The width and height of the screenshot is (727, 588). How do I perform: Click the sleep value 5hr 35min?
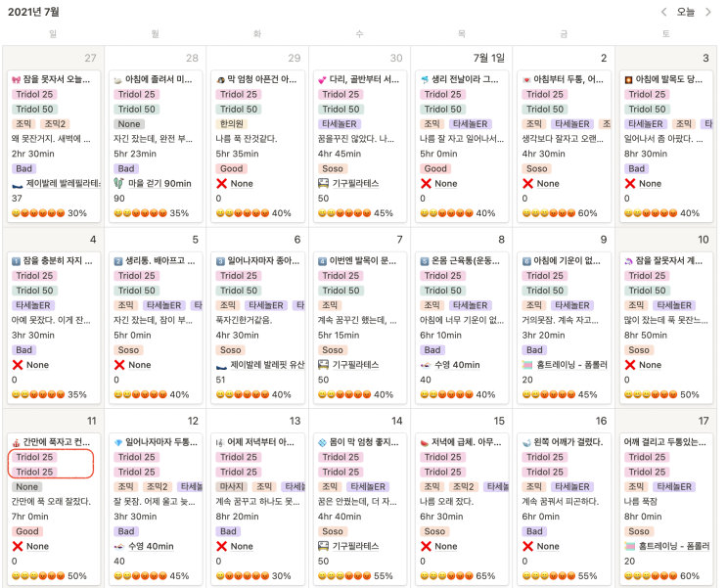tap(237, 154)
